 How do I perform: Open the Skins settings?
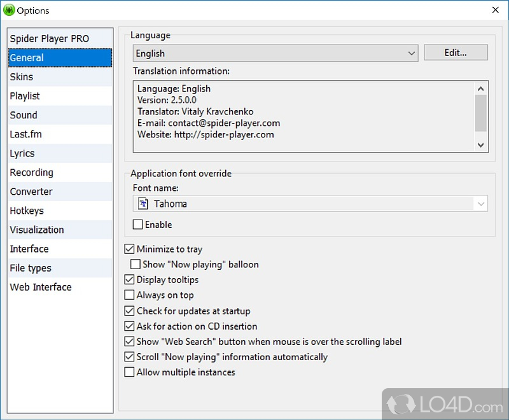point(60,77)
